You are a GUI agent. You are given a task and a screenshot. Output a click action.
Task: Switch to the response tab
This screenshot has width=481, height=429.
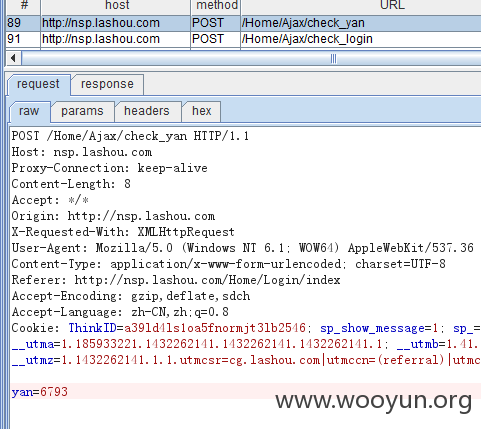[107, 84]
